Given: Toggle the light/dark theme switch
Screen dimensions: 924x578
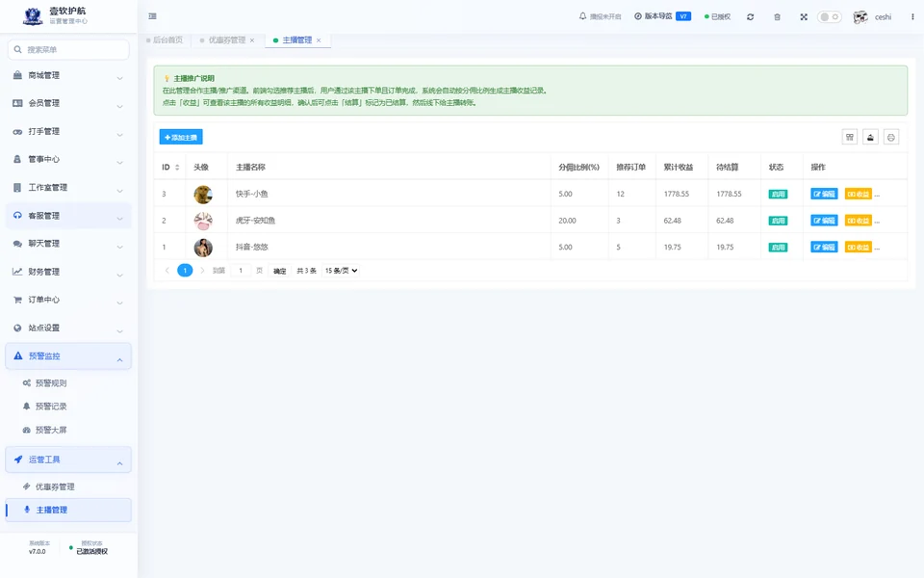Looking at the screenshot, I should tap(829, 17).
